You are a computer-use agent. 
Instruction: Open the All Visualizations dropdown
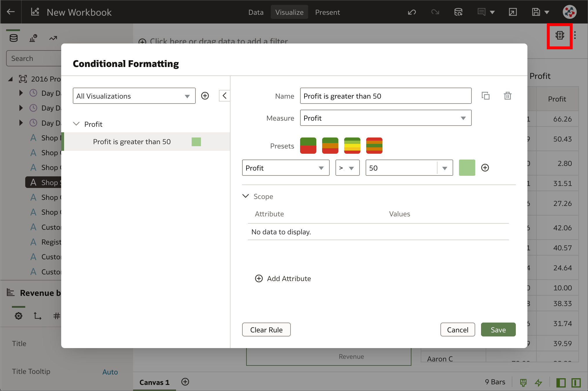[x=134, y=96]
